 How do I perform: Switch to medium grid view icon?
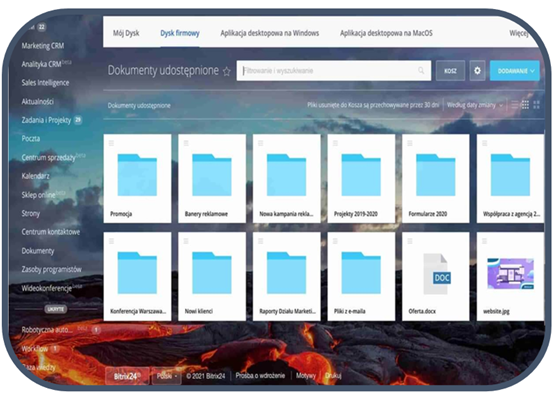click(x=526, y=105)
